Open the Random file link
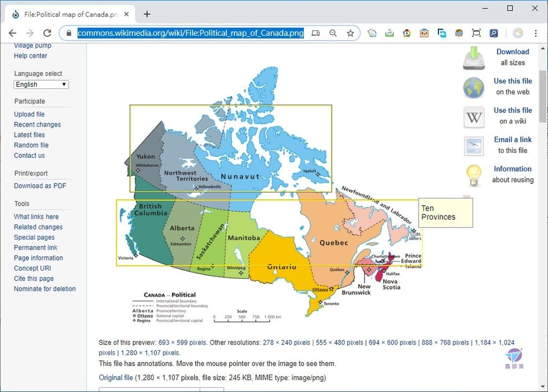 (31, 145)
